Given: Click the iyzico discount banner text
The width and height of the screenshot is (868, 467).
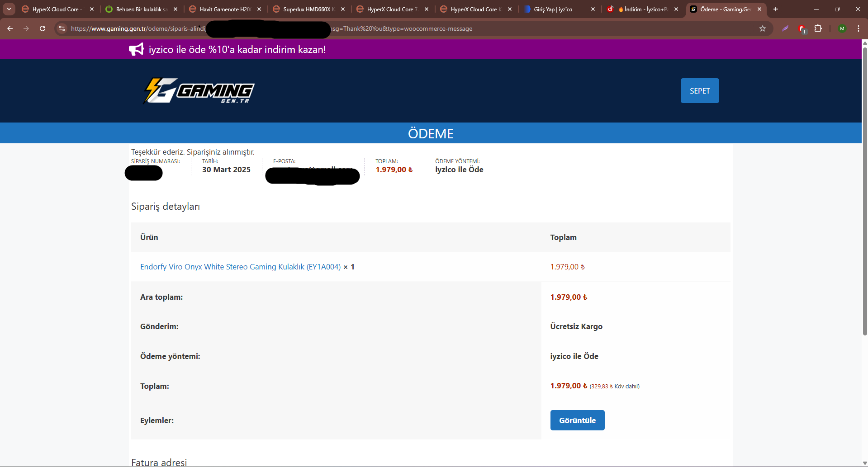Looking at the screenshot, I should click(237, 50).
